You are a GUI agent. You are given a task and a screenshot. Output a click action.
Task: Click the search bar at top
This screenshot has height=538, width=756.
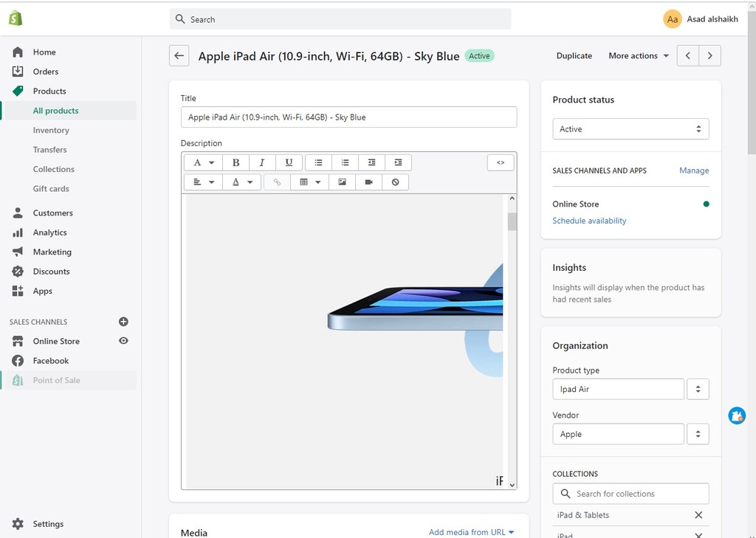pos(340,19)
